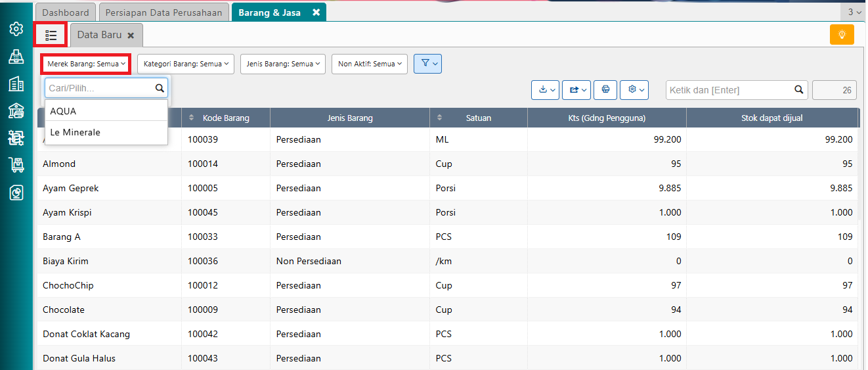This screenshot has width=868, height=370.
Task: Open the cash register sidebar icon
Action: (16, 57)
